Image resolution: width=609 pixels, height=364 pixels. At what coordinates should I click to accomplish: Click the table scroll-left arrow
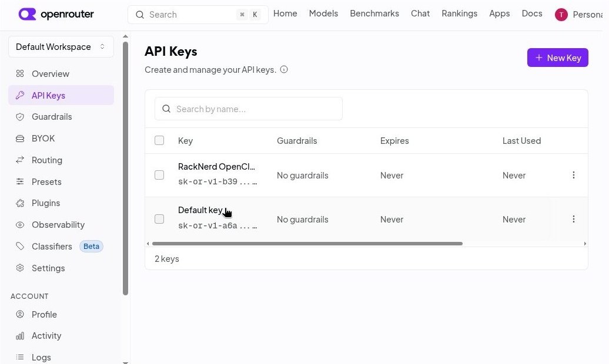[x=148, y=244]
